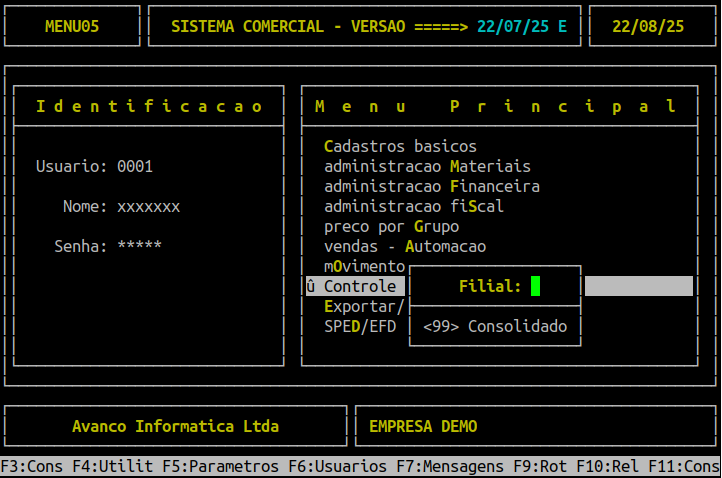Select F9:Rot in function bar
722x478 pixels.
[x=540, y=467]
